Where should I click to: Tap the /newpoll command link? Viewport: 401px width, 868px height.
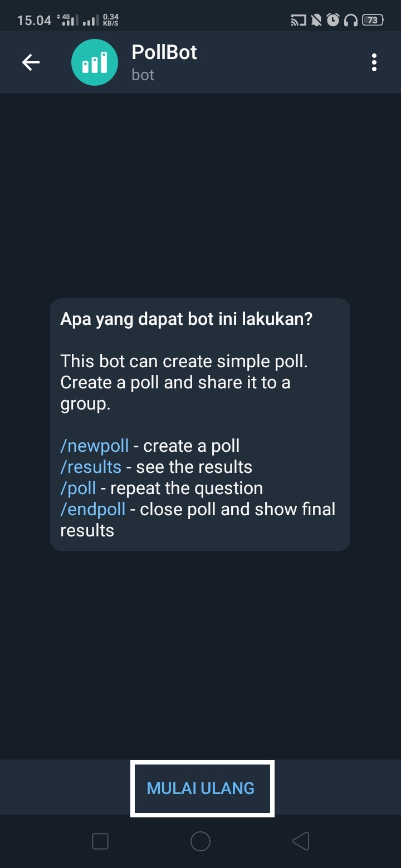coord(95,446)
